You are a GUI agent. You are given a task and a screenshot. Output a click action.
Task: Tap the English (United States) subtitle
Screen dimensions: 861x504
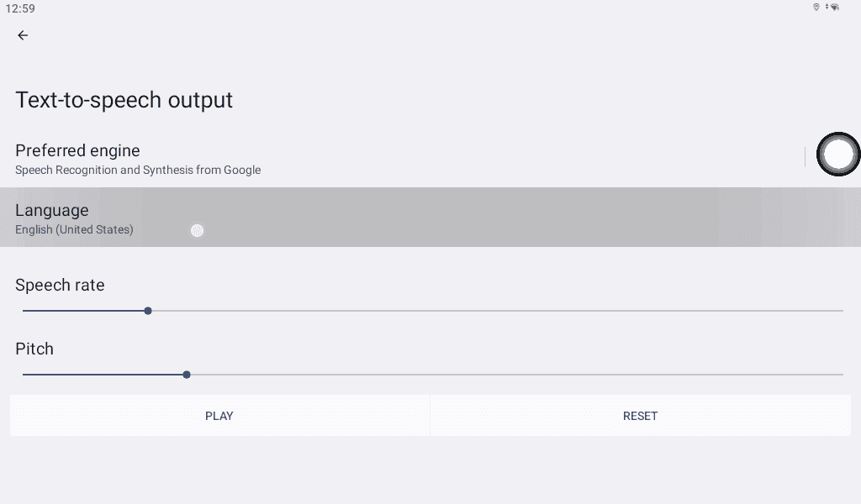coord(74,229)
